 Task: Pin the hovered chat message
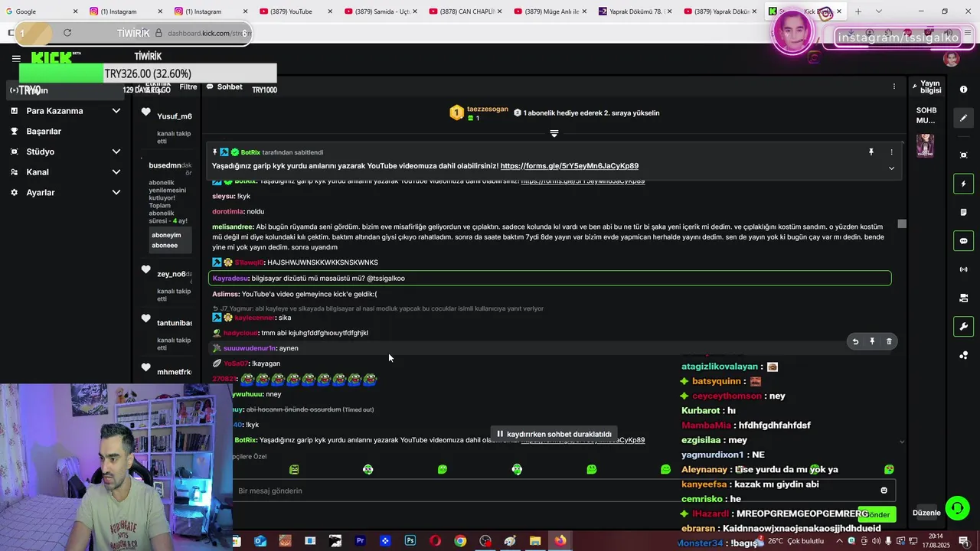[x=872, y=341]
